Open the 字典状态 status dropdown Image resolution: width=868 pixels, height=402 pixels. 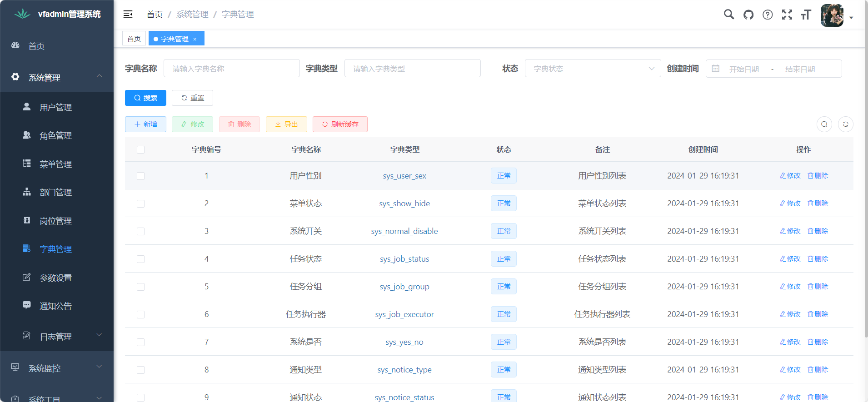pyautogui.click(x=593, y=69)
